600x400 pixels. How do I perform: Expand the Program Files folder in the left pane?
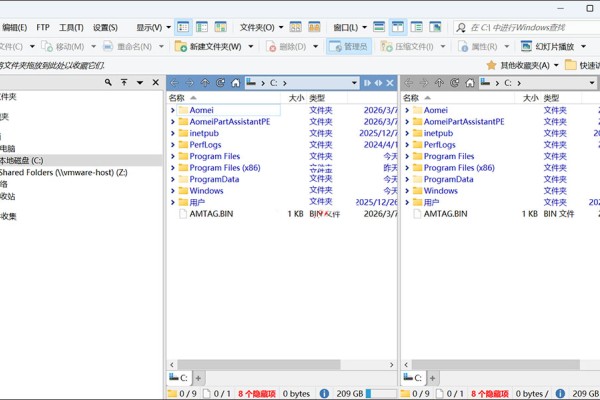point(173,156)
